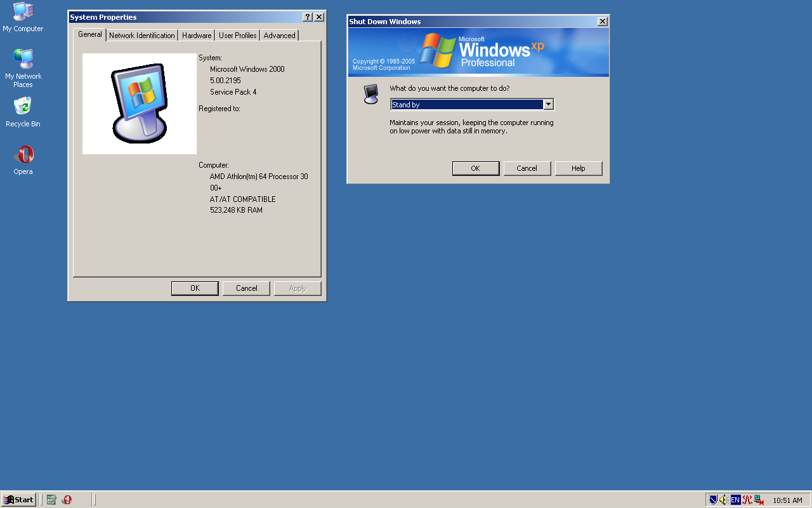
Task: Close the Shut Down Windows dialog
Action: point(603,22)
